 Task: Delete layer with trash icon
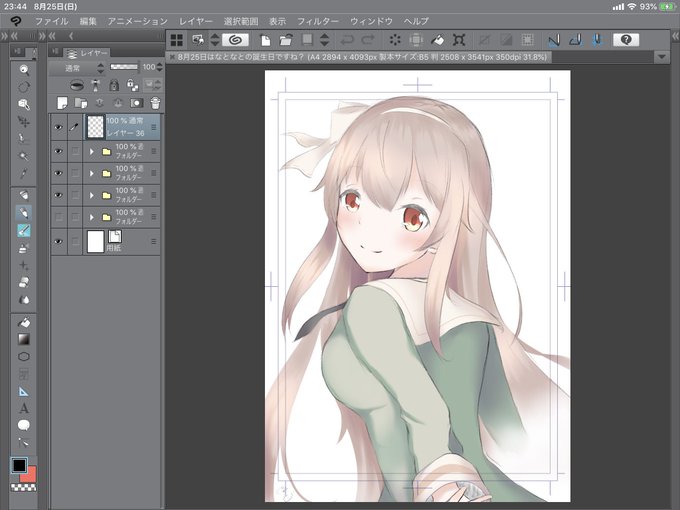[155, 103]
